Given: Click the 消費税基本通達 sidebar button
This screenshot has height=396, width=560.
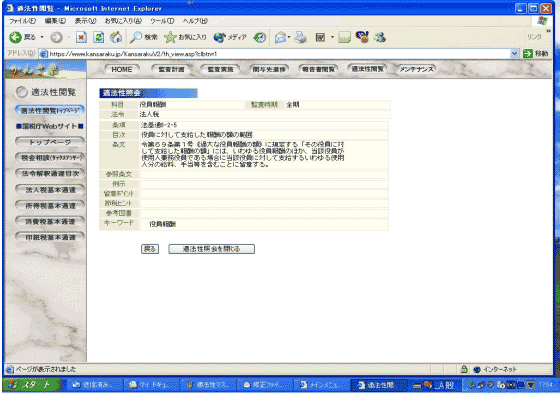Looking at the screenshot, I should pos(50,222).
